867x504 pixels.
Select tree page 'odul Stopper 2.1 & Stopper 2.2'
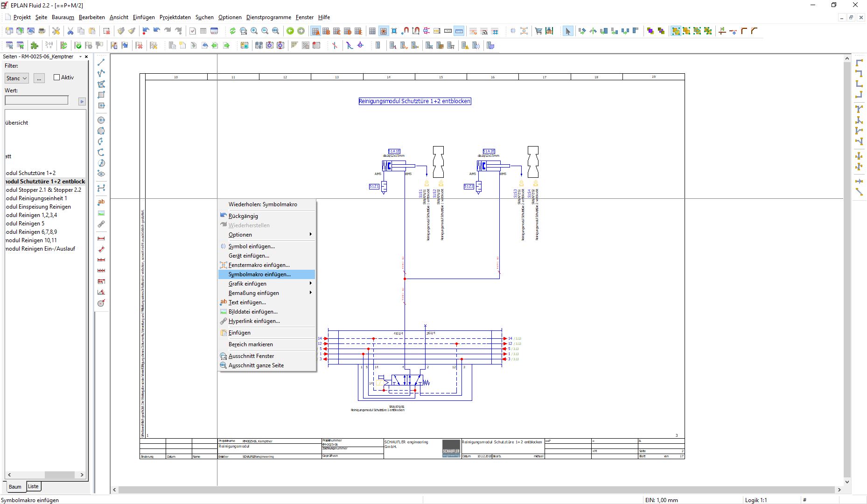[x=43, y=190]
